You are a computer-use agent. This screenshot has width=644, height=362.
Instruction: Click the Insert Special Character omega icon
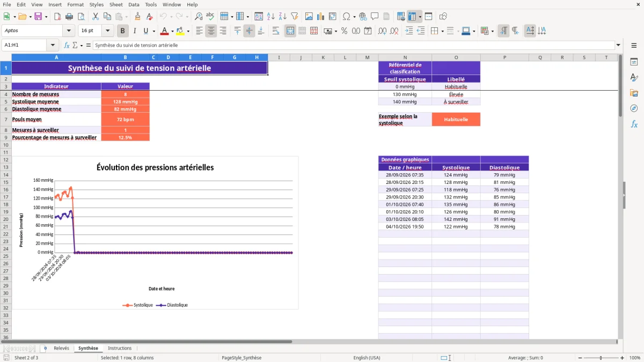346,17
